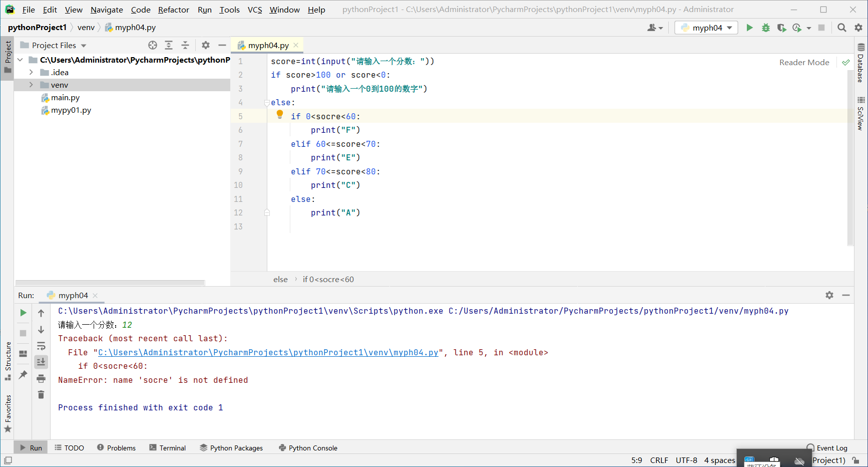The height and width of the screenshot is (467, 868).
Task: Open Python Packages tool window
Action: tap(231, 447)
